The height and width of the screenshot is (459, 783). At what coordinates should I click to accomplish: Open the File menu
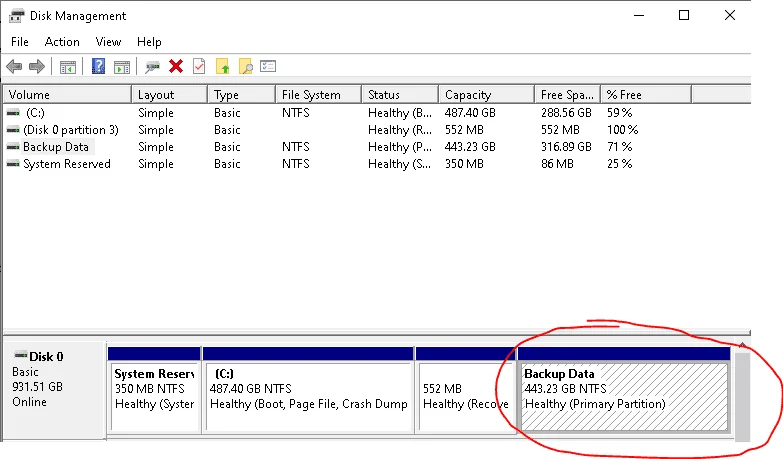[x=19, y=42]
